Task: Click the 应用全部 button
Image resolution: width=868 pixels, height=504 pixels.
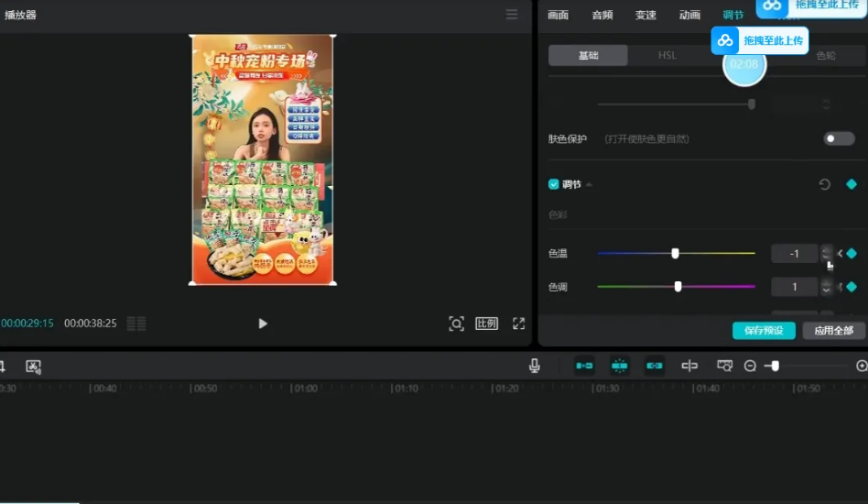Action: [834, 331]
